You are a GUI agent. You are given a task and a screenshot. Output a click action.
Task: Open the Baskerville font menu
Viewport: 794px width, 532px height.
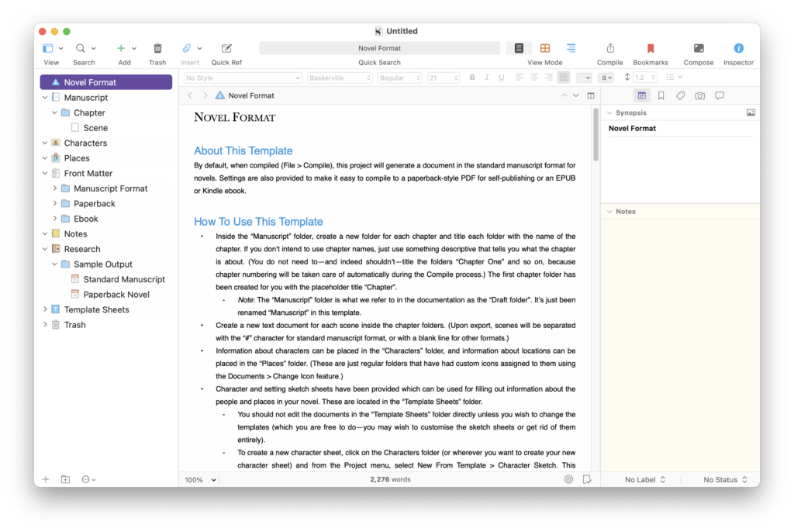[338, 78]
